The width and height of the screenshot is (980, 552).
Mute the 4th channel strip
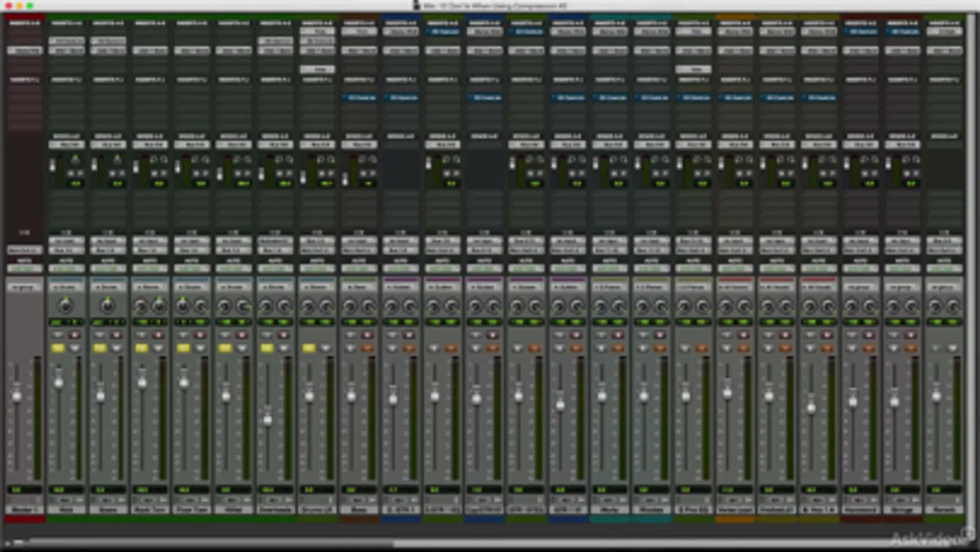[158, 348]
